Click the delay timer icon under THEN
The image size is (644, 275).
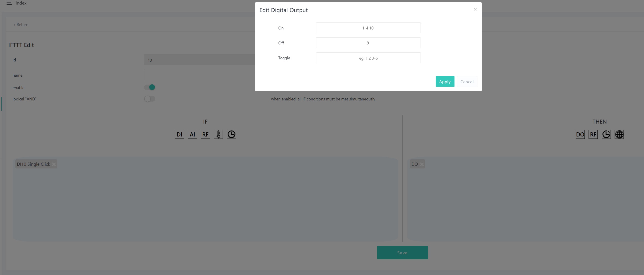click(606, 134)
